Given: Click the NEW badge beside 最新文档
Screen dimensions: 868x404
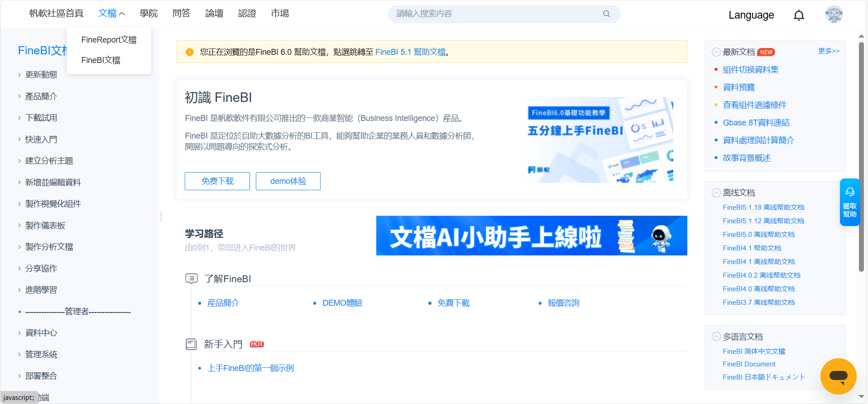Looking at the screenshot, I should click(x=766, y=52).
